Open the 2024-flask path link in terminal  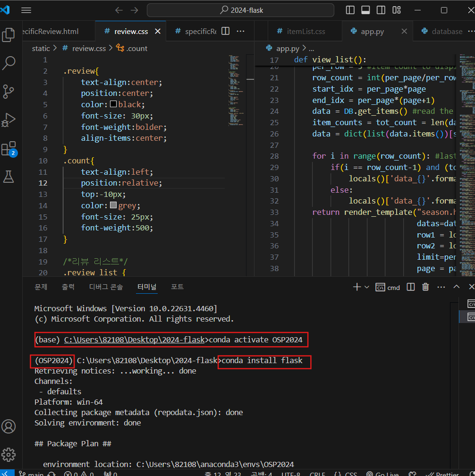[x=135, y=340]
